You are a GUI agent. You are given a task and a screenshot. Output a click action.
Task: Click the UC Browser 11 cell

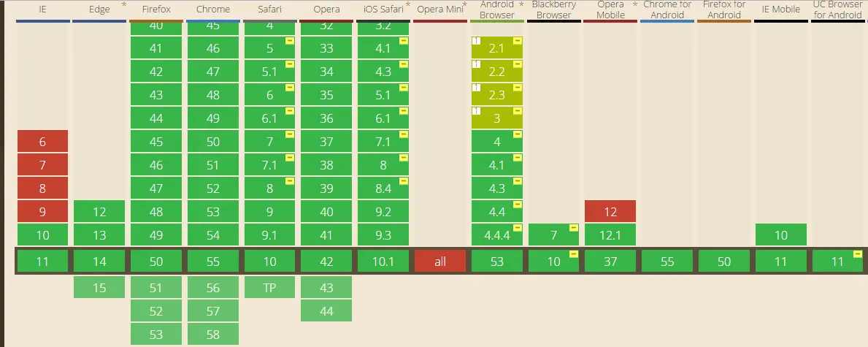837,261
